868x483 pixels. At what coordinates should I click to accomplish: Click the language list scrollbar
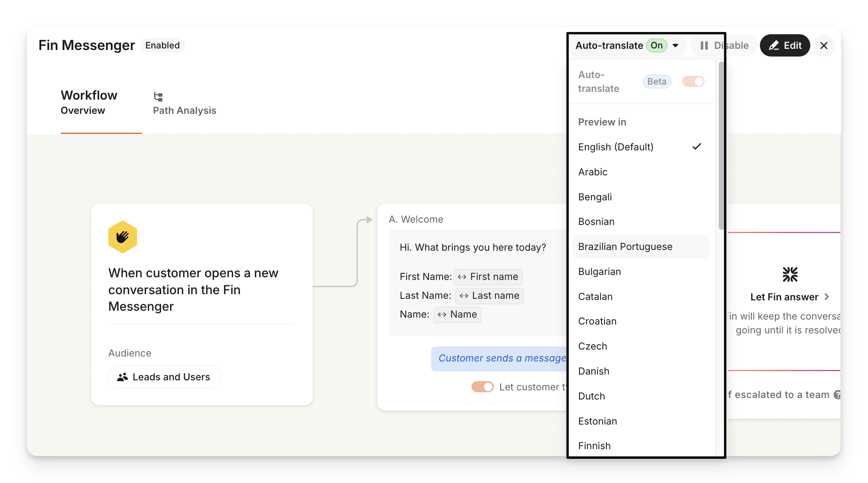tap(721, 146)
